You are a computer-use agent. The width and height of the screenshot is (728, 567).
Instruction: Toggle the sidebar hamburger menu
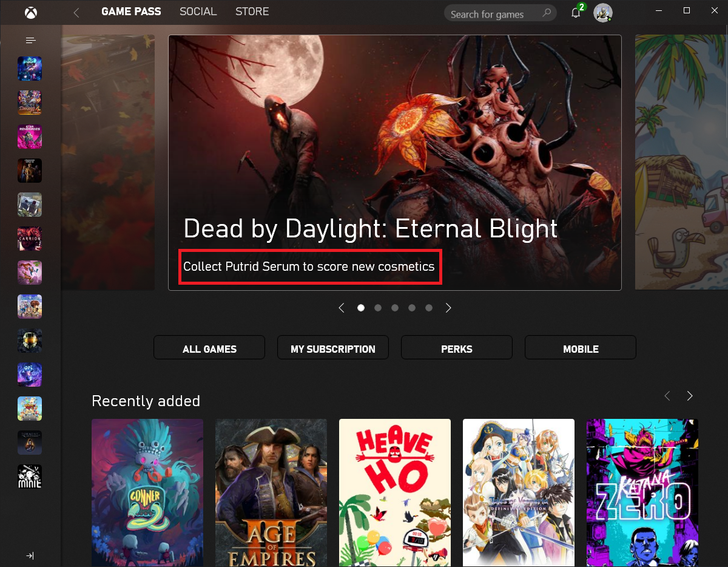tap(30, 41)
